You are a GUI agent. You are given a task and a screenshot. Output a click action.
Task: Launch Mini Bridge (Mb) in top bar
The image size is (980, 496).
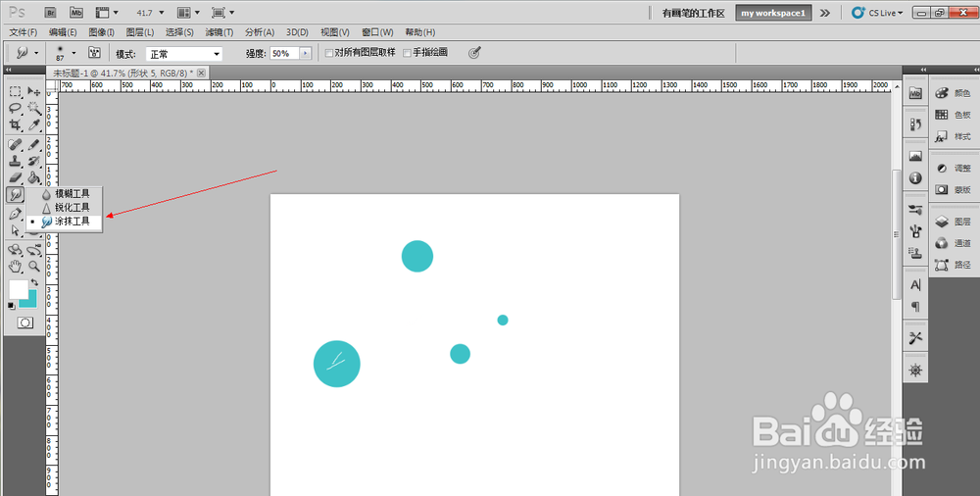[76, 13]
